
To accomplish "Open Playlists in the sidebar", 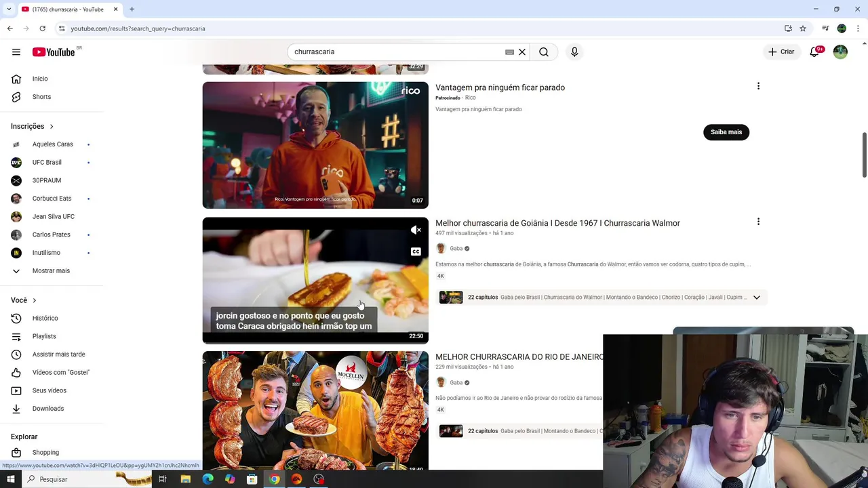I will tap(44, 336).
